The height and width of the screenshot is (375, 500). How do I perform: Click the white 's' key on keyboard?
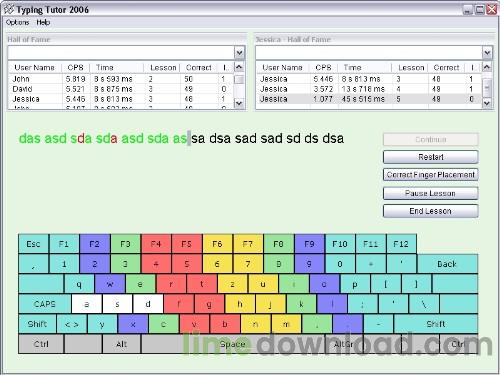tap(117, 304)
